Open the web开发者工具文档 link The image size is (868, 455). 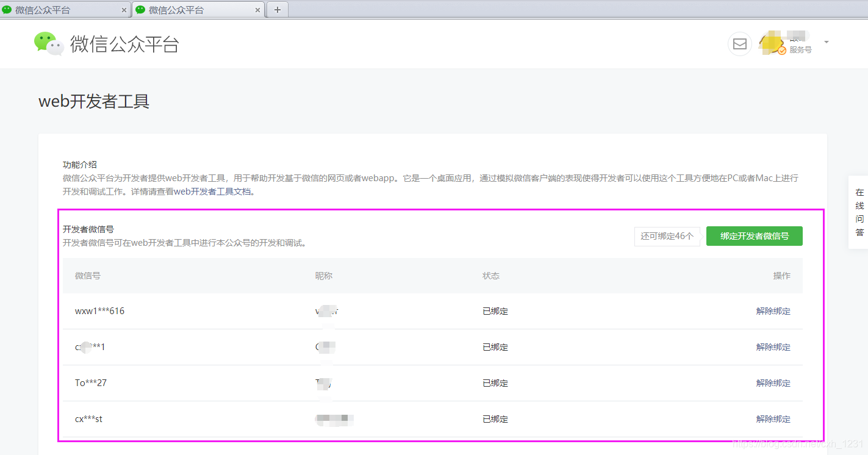point(213,192)
